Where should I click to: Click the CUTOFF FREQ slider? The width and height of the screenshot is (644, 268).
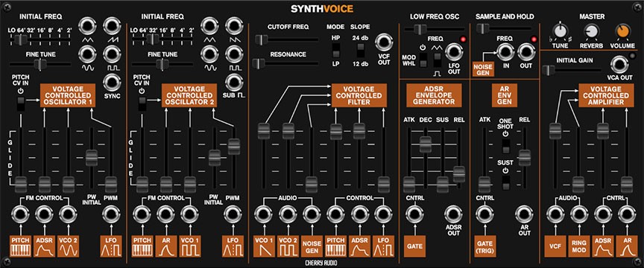tap(287, 39)
